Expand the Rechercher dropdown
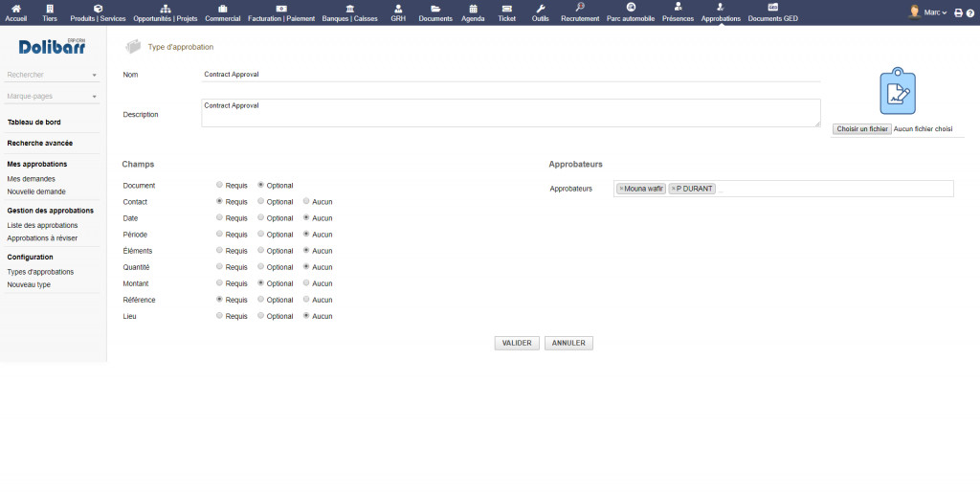The image size is (980, 495). click(94, 75)
